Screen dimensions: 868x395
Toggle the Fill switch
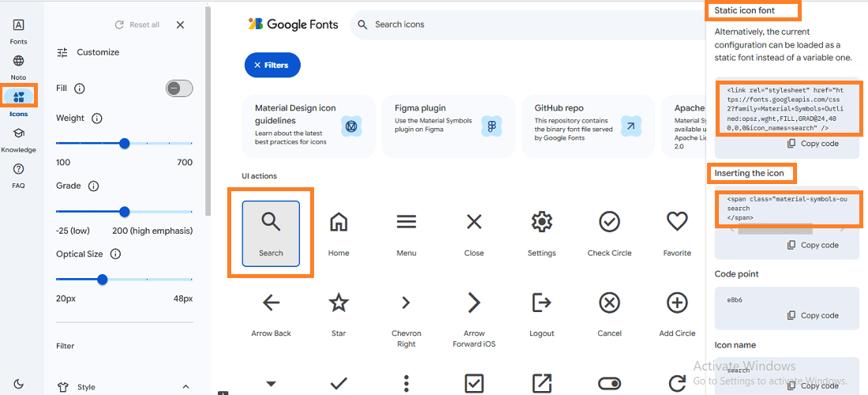[x=179, y=88]
